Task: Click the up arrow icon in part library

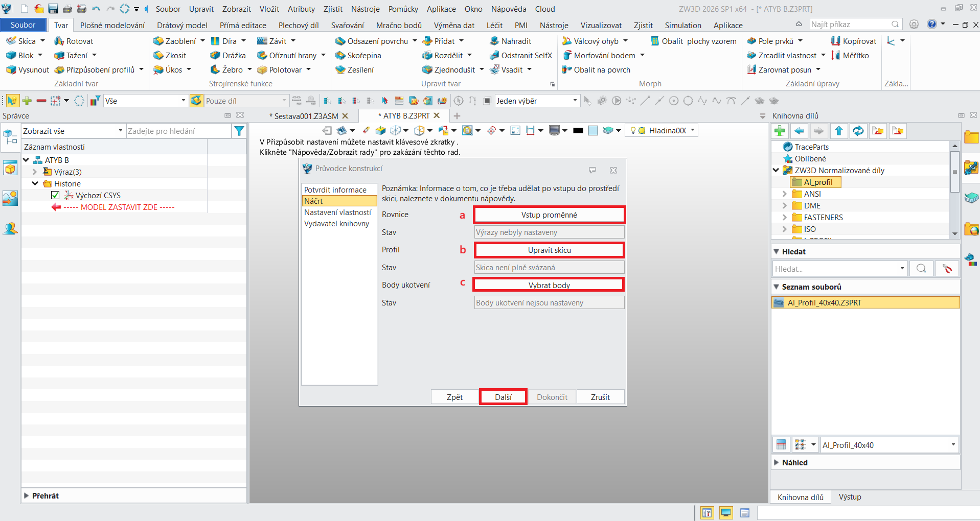Action: pos(838,131)
